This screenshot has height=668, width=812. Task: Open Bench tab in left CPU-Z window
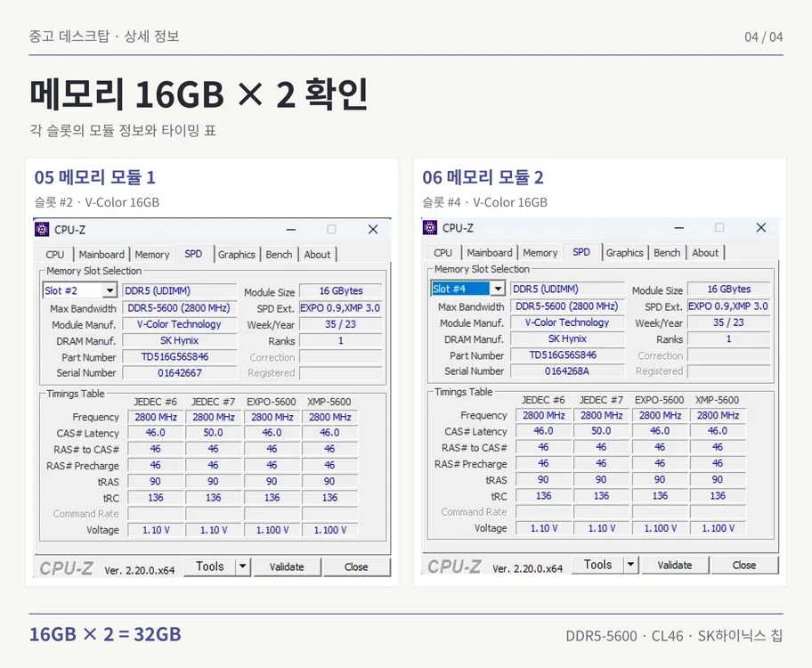280,255
